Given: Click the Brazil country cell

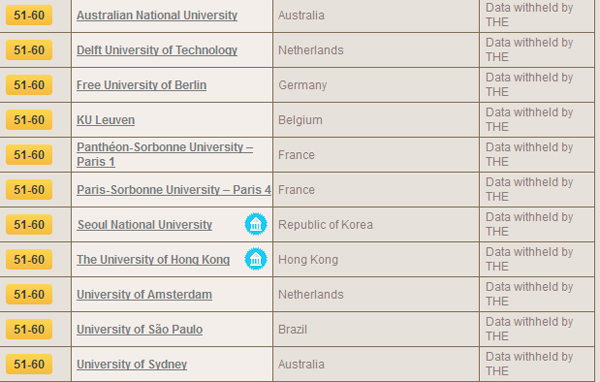Looking at the screenshot, I should 376,329.
